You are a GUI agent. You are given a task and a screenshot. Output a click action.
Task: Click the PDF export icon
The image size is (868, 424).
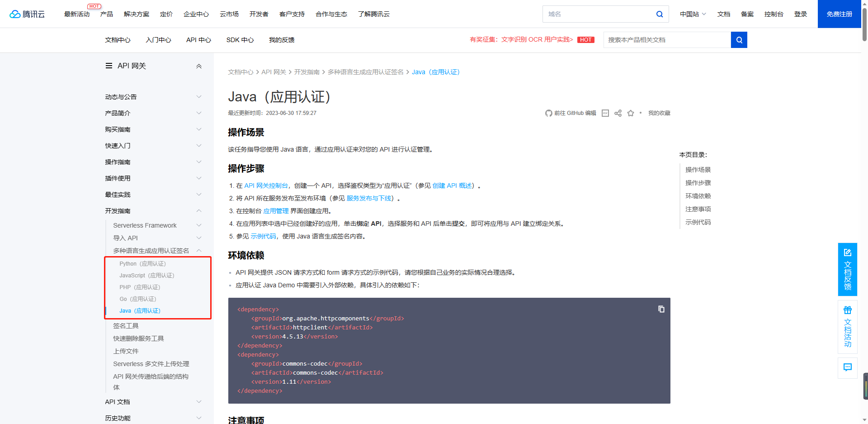point(605,113)
